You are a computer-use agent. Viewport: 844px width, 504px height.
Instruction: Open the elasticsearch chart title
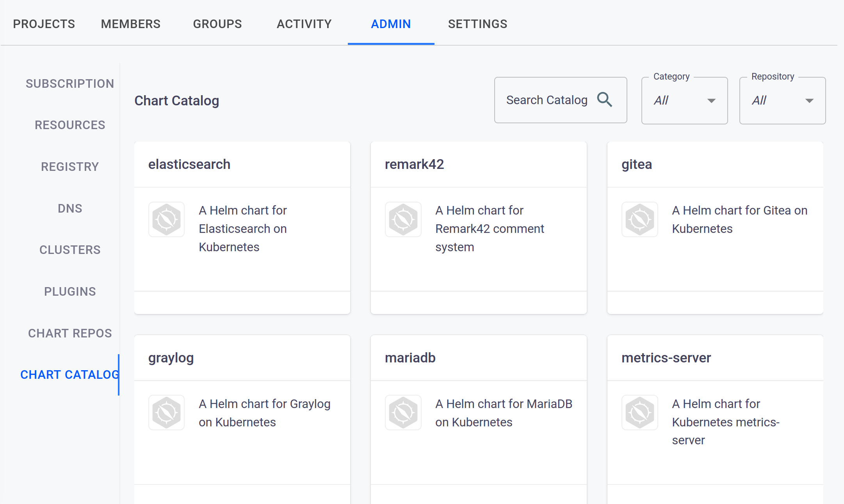(x=189, y=164)
